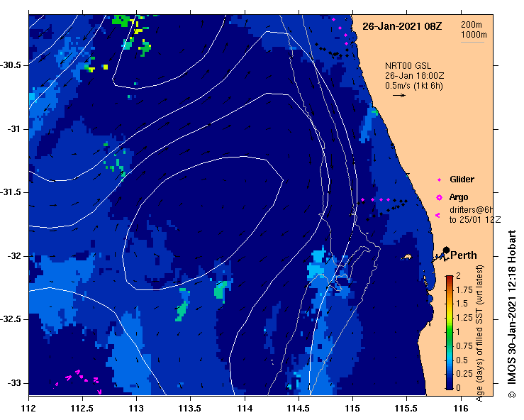Click longitude axis label 112.5
Viewport: 524px width, 420px height.
click(82, 409)
